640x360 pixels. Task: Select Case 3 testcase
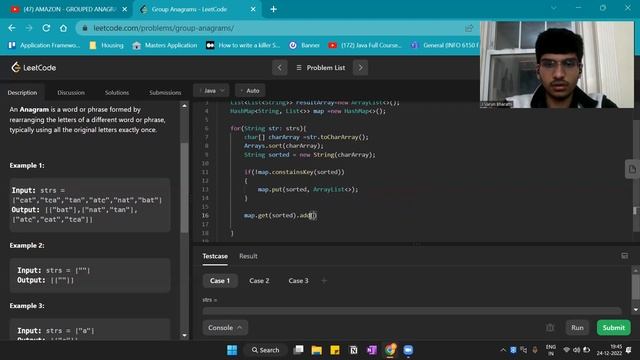[298, 281]
